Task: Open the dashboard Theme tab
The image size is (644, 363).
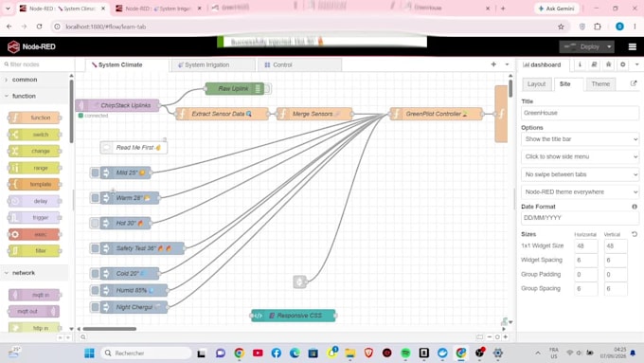Action: pos(600,83)
